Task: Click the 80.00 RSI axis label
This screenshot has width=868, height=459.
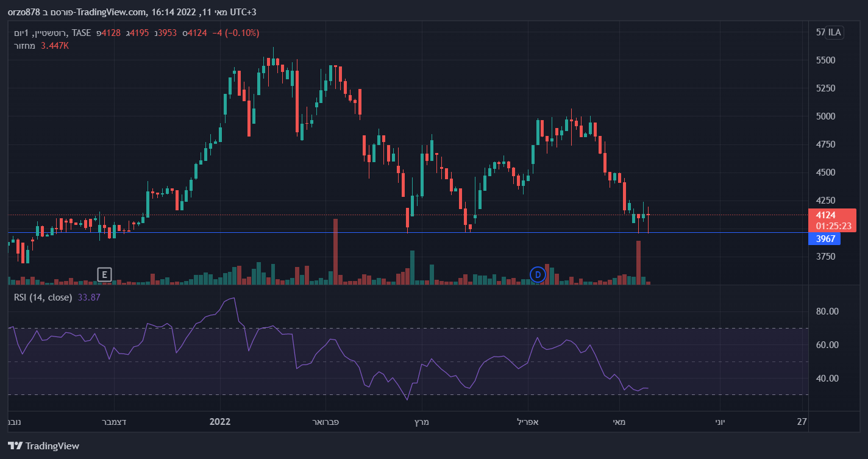Action: [x=827, y=311]
